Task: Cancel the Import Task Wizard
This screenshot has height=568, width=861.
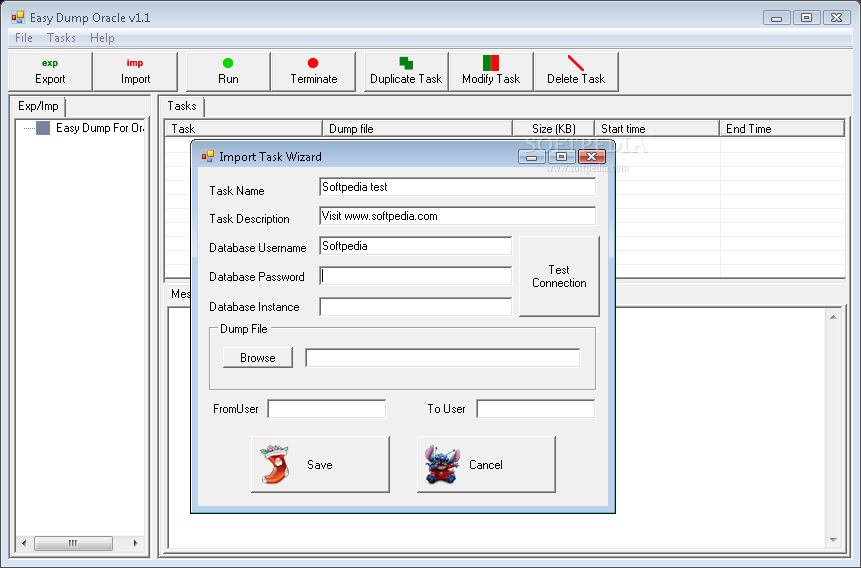Action: (x=486, y=465)
